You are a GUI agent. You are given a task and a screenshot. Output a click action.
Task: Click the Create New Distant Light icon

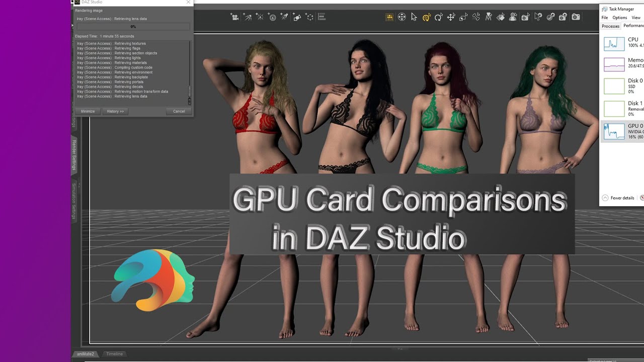tap(285, 17)
